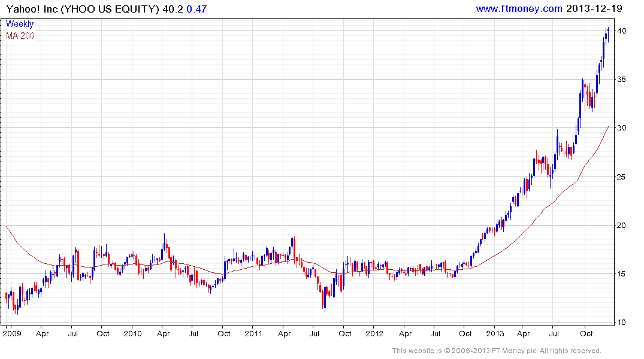This screenshot has width=644, height=359.
Task: Click the y-axis label 15
Action: pos(622,273)
